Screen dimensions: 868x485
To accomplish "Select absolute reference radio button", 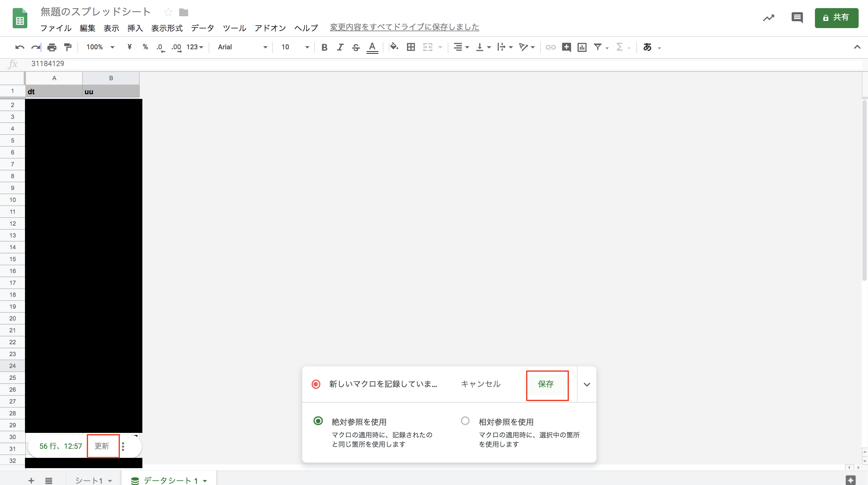I will (x=318, y=421).
